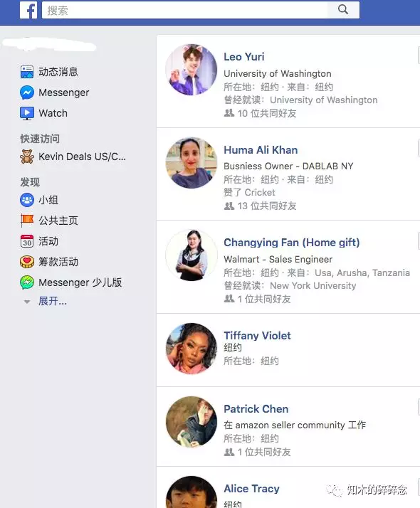Click the search magnifier button
This screenshot has width=420, height=508.
pos(343,10)
